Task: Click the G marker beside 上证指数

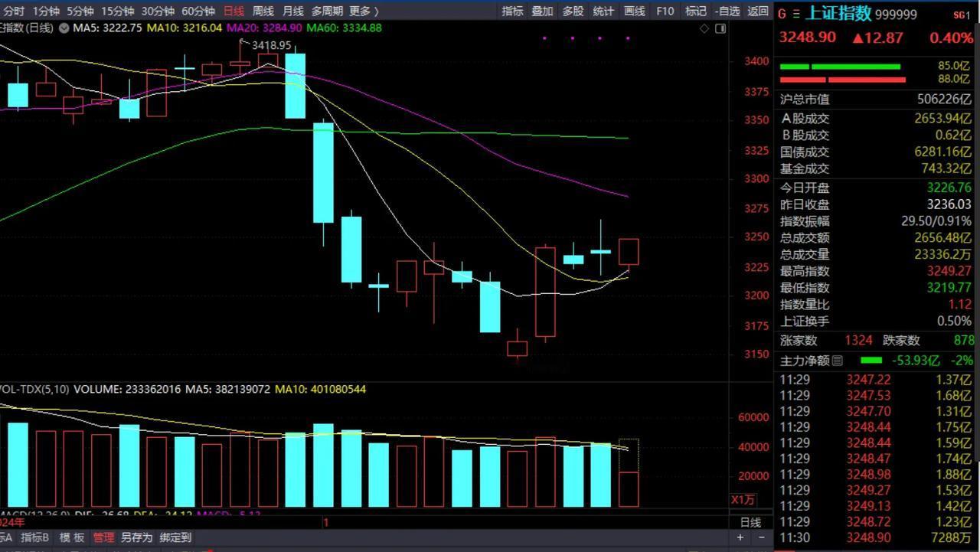Action: click(x=782, y=14)
